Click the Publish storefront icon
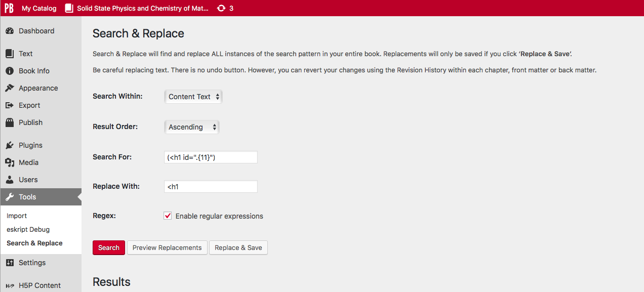The width and height of the screenshot is (644, 292). (x=10, y=122)
